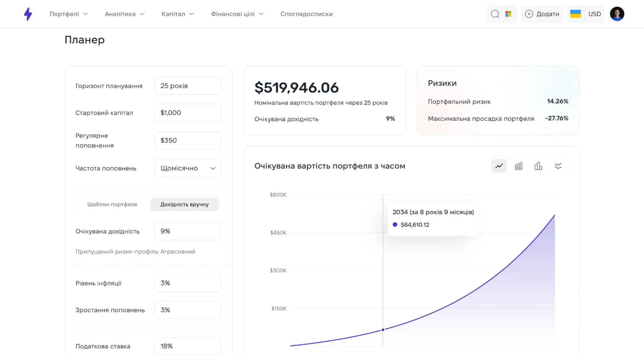
Task: Click the Максимальна просадка портфеля label
Action: [x=481, y=119]
